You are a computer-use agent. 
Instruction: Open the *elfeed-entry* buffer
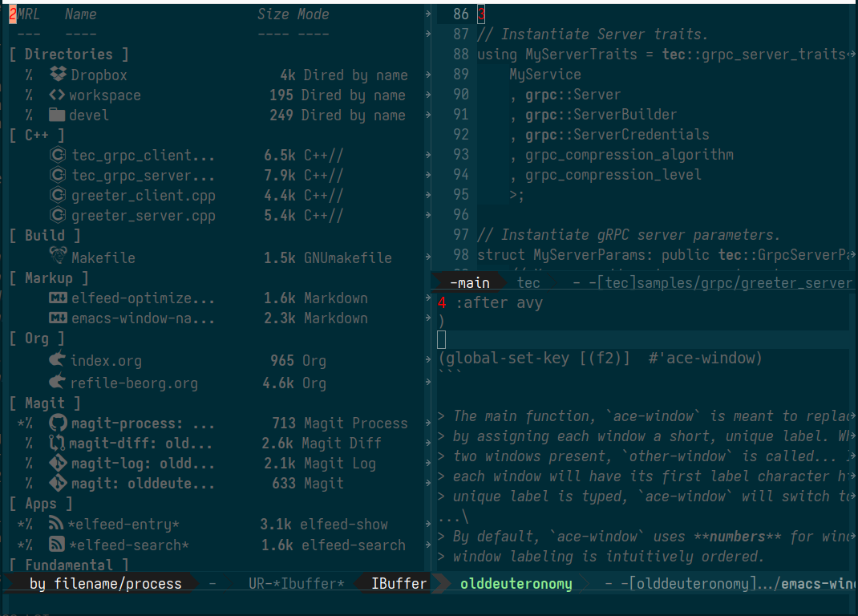click(x=123, y=524)
